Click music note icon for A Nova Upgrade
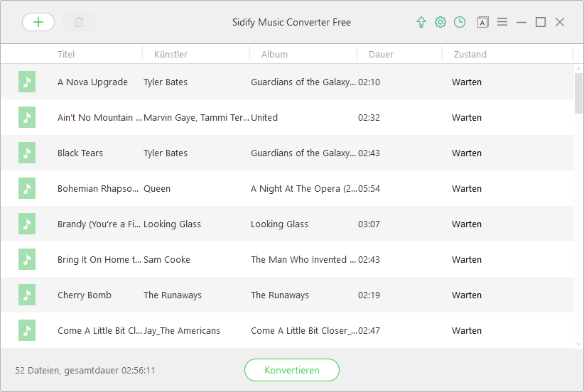Image resolution: width=584 pixels, height=392 pixels. [27, 82]
